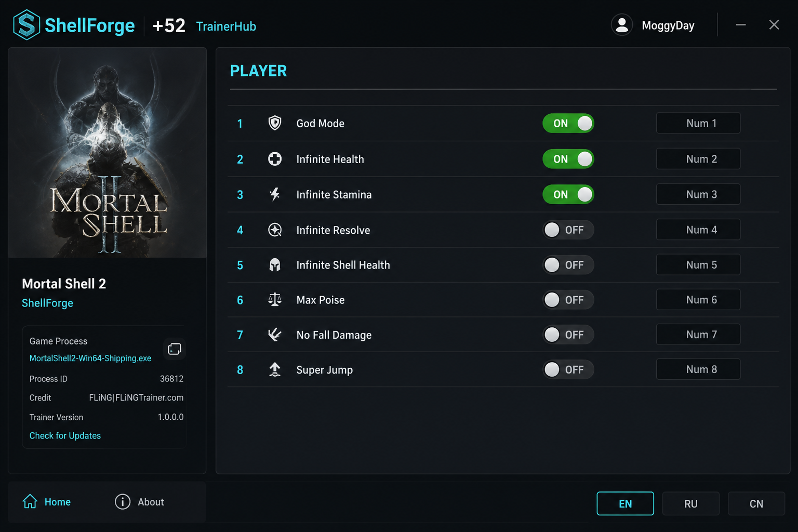Minimize the trainer window
Viewport: 798px width, 532px height.
coord(741,25)
